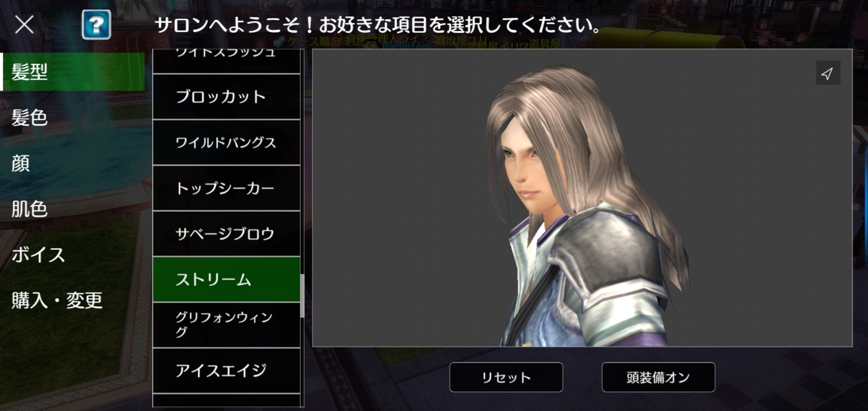Click the リセット button
868x411 pixels.
[x=506, y=377]
